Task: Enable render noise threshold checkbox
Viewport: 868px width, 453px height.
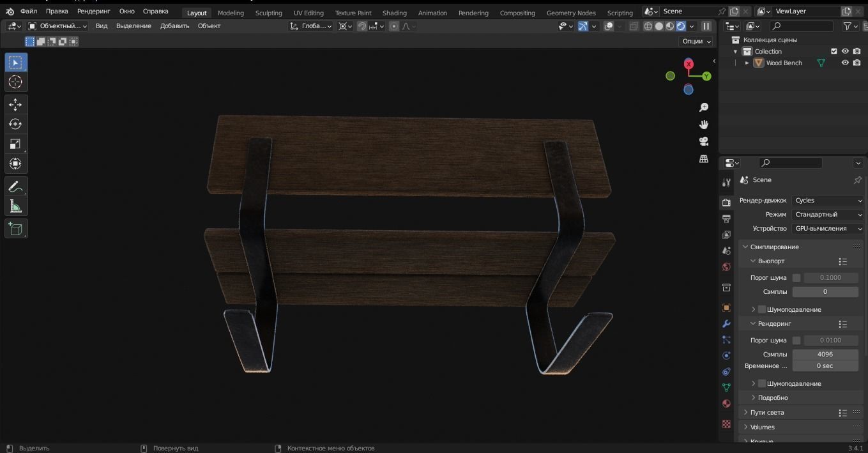Action: coord(796,341)
